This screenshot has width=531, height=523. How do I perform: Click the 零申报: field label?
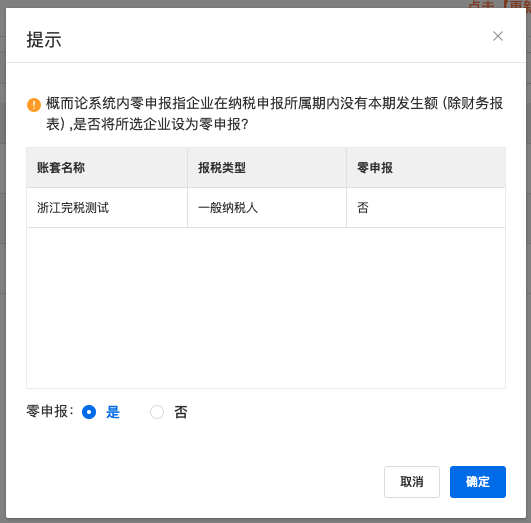(x=50, y=412)
